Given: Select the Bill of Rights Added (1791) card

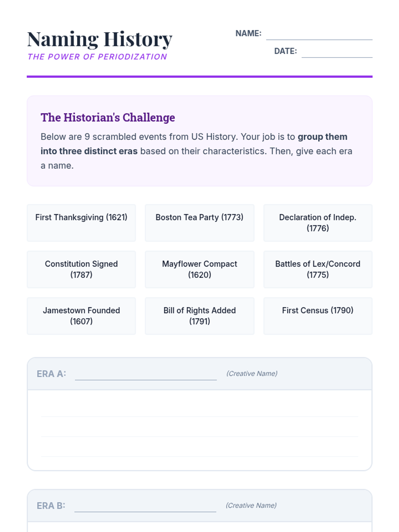Looking at the screenshot, I should 199,316.
